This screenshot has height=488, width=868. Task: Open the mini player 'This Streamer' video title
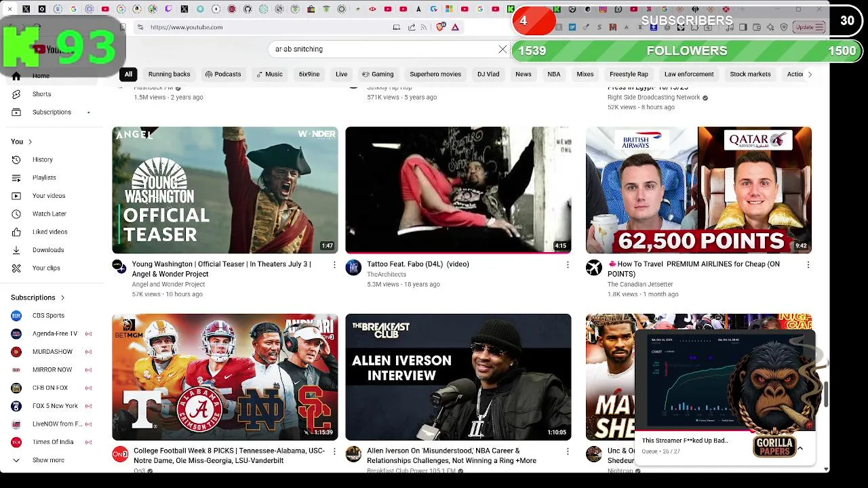685,441
